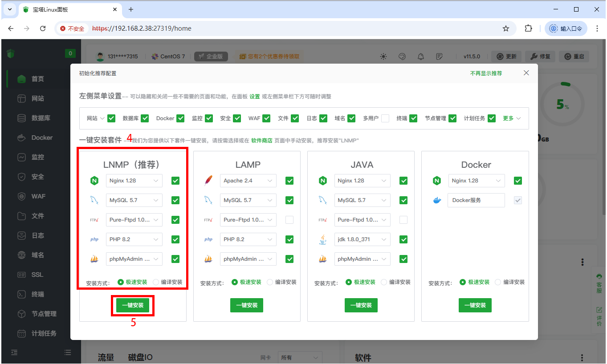607x364 pixels.
Task: Select 编译安装 for the LNMP suite
Action: 156,282
